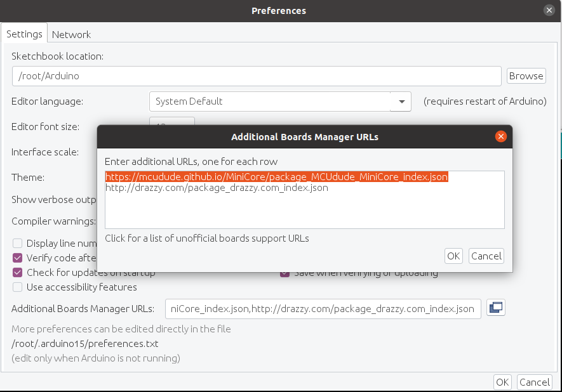Viewport: 562px width, 392px height.
Task: Toggle Save when verifying or uploading checkbox
Action: pos(284,274)
